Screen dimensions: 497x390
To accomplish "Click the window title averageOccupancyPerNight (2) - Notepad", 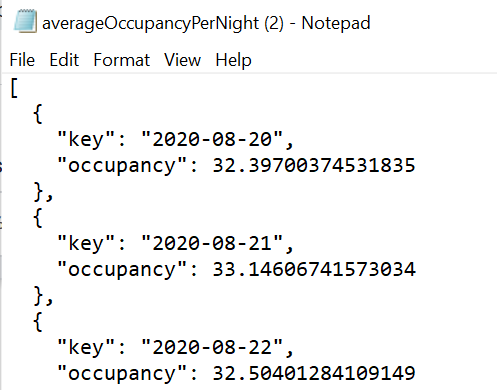I will [206, 23].
